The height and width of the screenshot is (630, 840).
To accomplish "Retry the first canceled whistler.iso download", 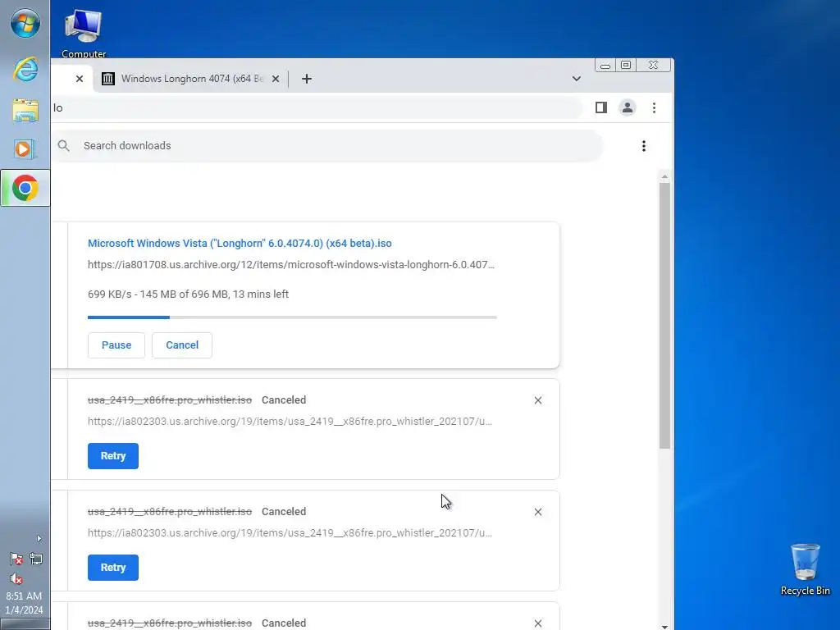I will click(x=113, y=456).
